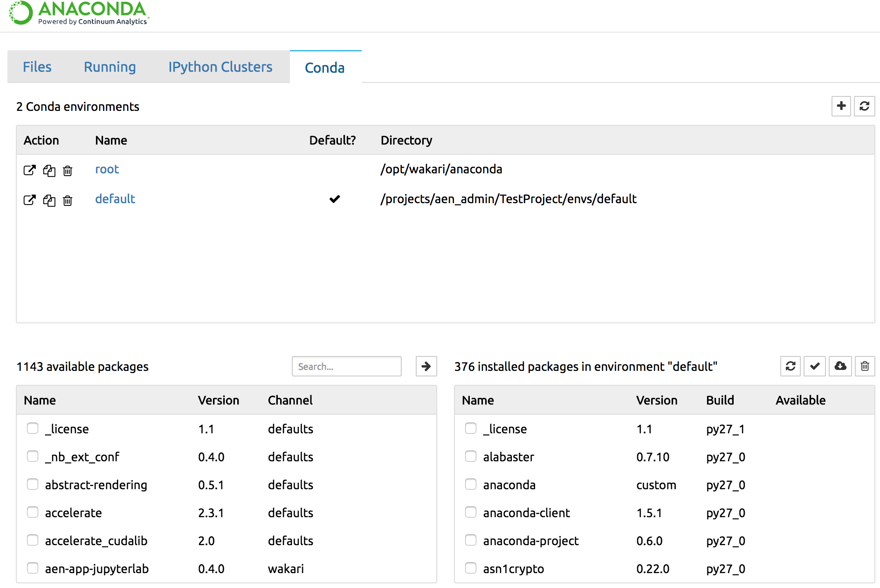880x588 pixels.
Task: Open the Files tab
Action: coord(37,67)
